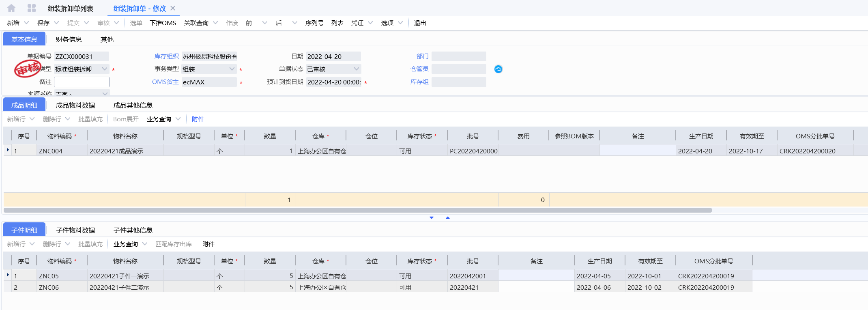Switch to 成品物料数据 tab
Screen dimensions: 868x310
(75, 105)
